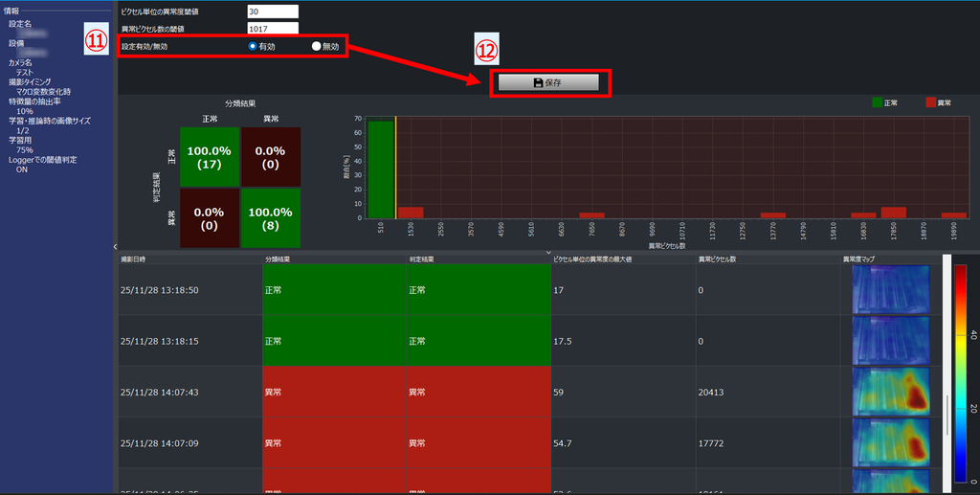Click the 100.0% (17) confusion matrix cell
The width and height of the screenshot is (980, 495).
[x=210, y=157]
